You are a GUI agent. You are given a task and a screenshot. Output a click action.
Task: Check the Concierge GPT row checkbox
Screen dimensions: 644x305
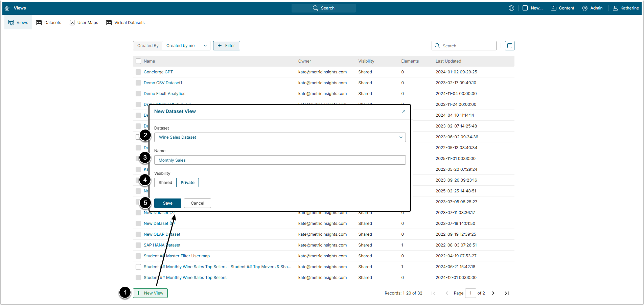click(x=138, y=72)
